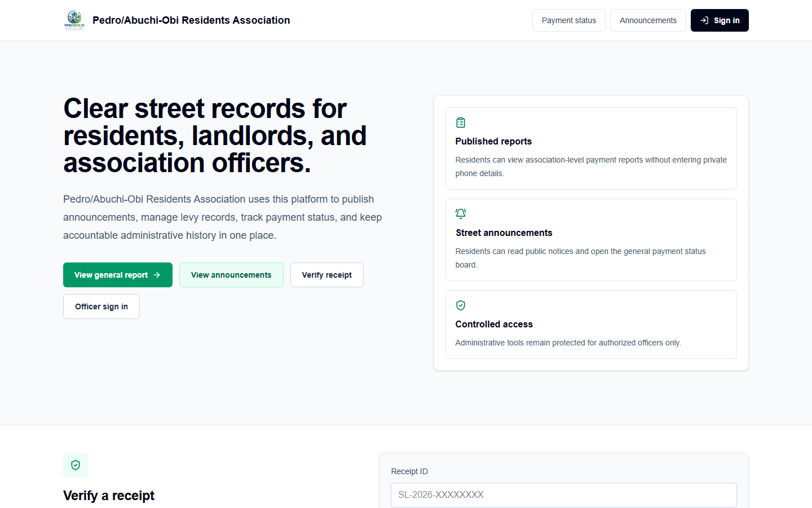This screenshot has width=812, height=508.
Task: Click the shield icon above Verify a receipt
Action: pos(76,465)
